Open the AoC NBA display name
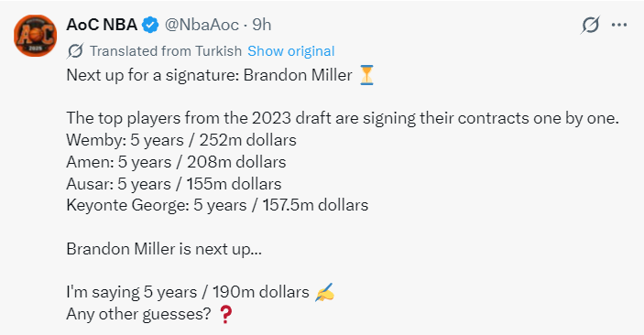 pyautogui.click(x=102, y=25)
